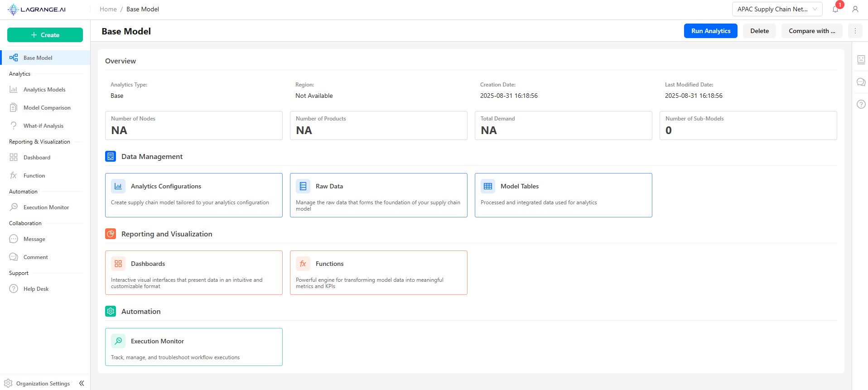Delete the Base Model
The height and width of the screenshot is (390, 868).
tap(759, 31)
